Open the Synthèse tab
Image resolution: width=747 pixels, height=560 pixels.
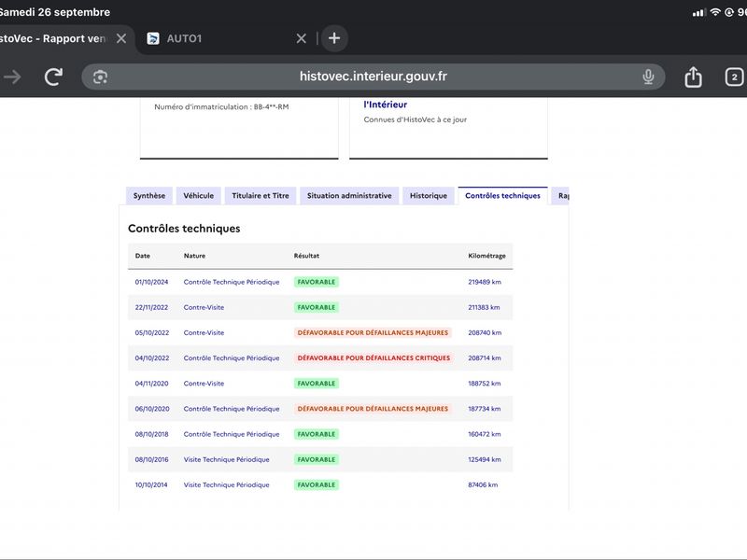[149, 196]
